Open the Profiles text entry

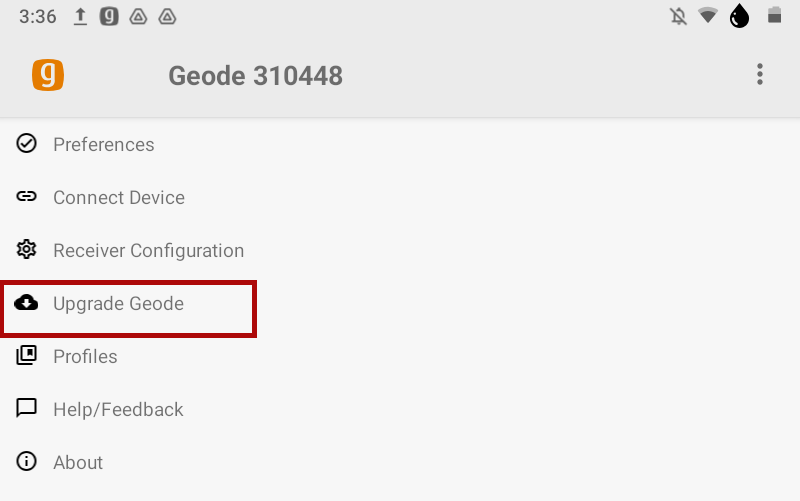(85, 357)
